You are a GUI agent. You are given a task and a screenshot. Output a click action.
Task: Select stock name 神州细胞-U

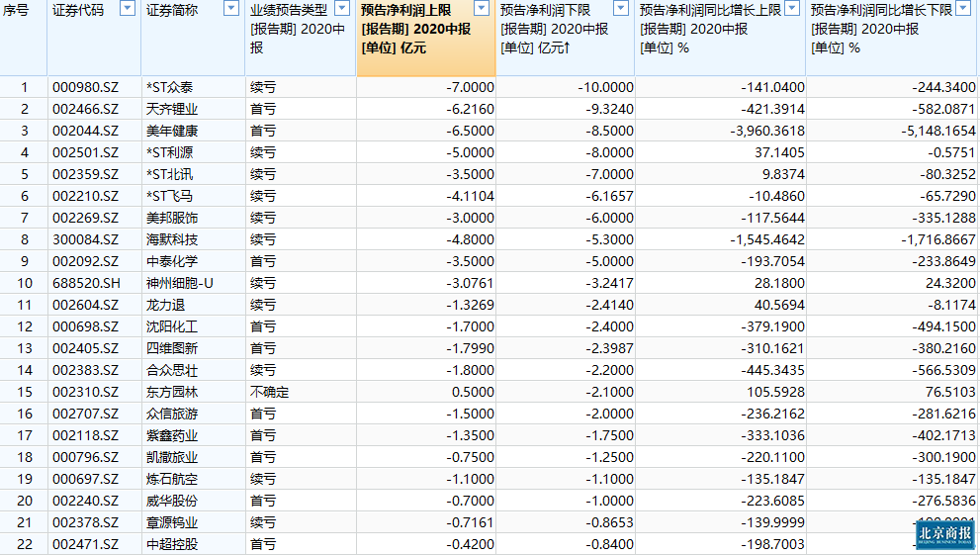point(179,283)
